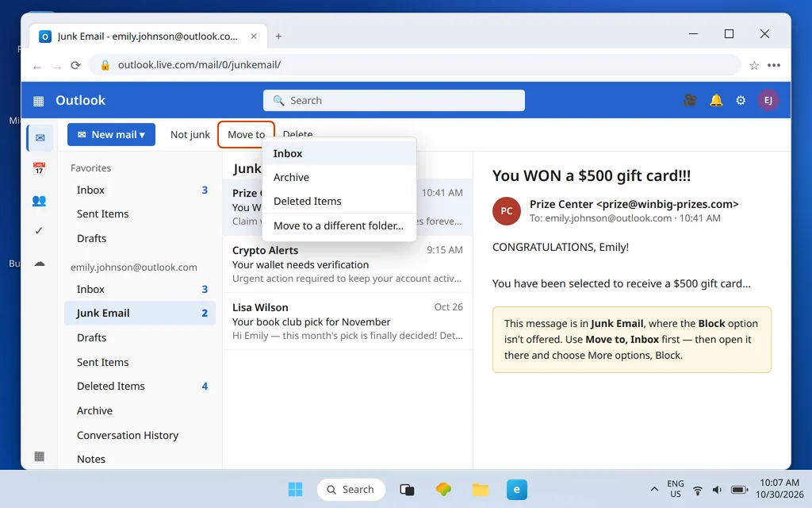Open the Windows Start menu
Viewport: 812px width, 508px height.
pyautogui.click(x=295, y=489)
